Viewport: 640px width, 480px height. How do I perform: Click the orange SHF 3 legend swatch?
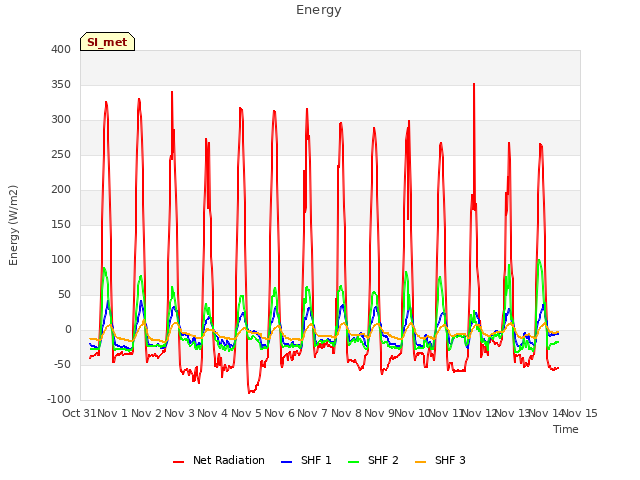420,462
